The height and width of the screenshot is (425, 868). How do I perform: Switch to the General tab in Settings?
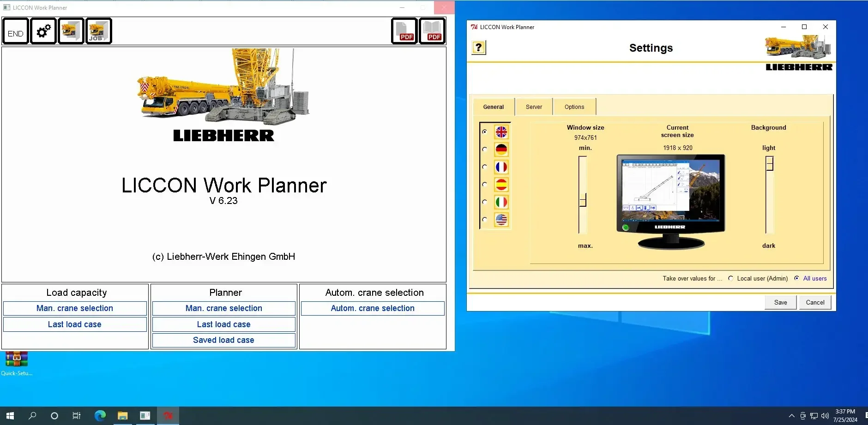click(x=494, y=107)
